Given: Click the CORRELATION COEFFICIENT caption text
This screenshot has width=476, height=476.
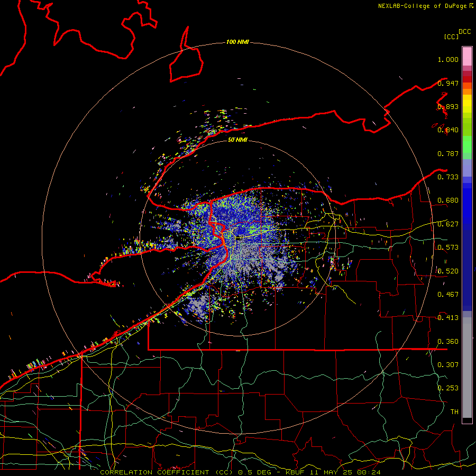Looking at the screenshot, I should (x=154, y=472).
